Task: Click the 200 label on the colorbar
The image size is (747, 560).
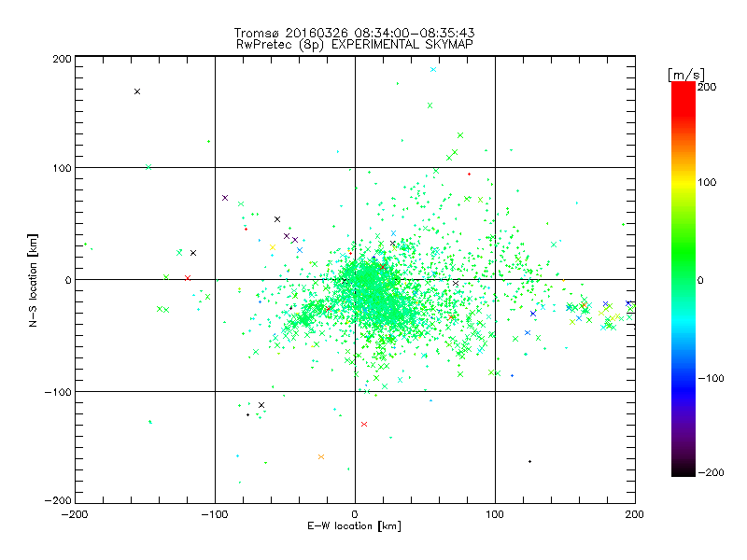Action: [x=707, y=87]
